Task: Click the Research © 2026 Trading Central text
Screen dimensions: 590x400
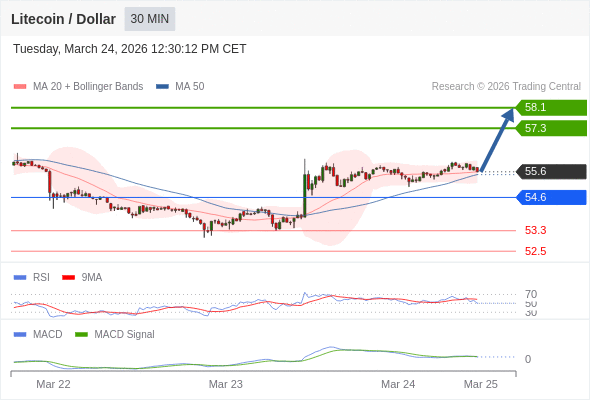Action: point(506,87)
